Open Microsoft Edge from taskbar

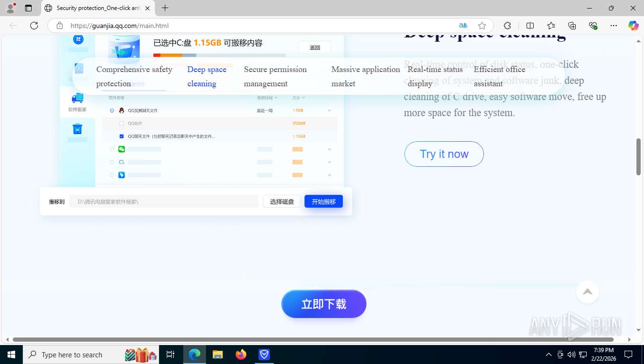[194, 355]
